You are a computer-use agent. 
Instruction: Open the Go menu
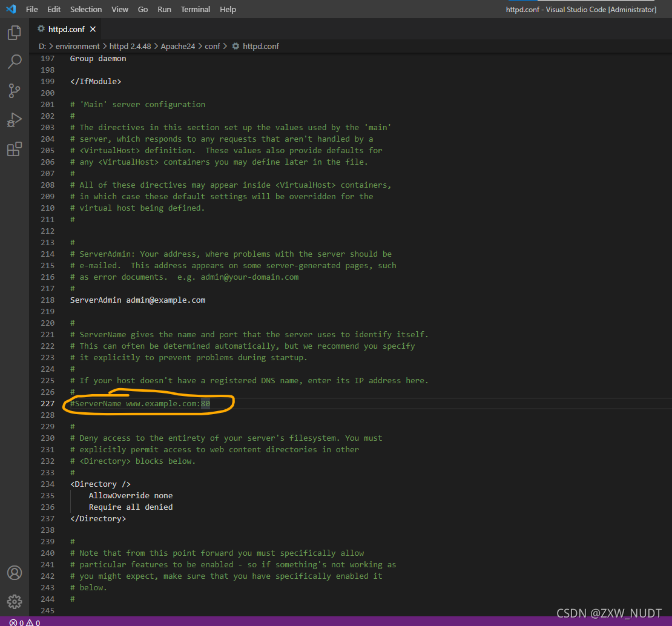pos(143,10)
